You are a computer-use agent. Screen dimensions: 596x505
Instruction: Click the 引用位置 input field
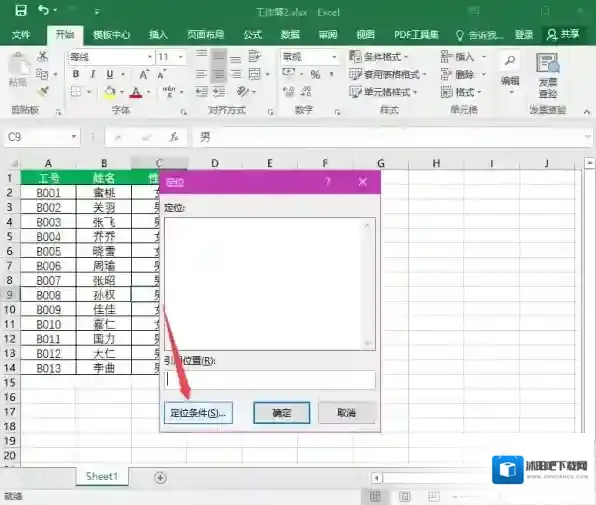coord(270,380)
